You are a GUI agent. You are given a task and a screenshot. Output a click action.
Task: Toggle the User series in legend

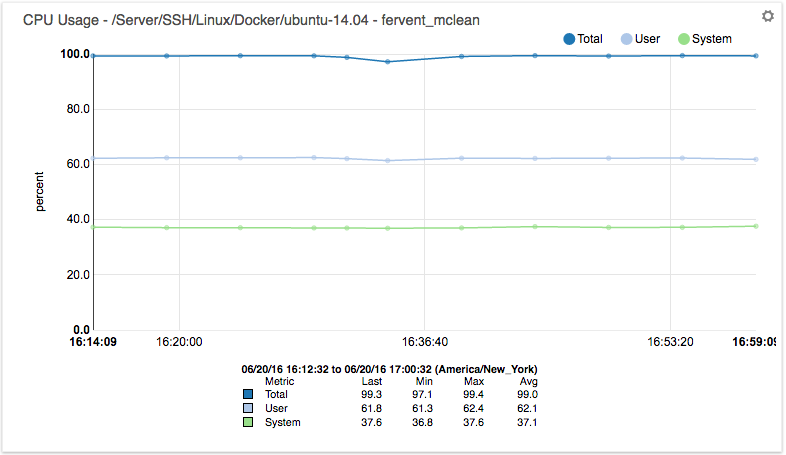[640, 39]
